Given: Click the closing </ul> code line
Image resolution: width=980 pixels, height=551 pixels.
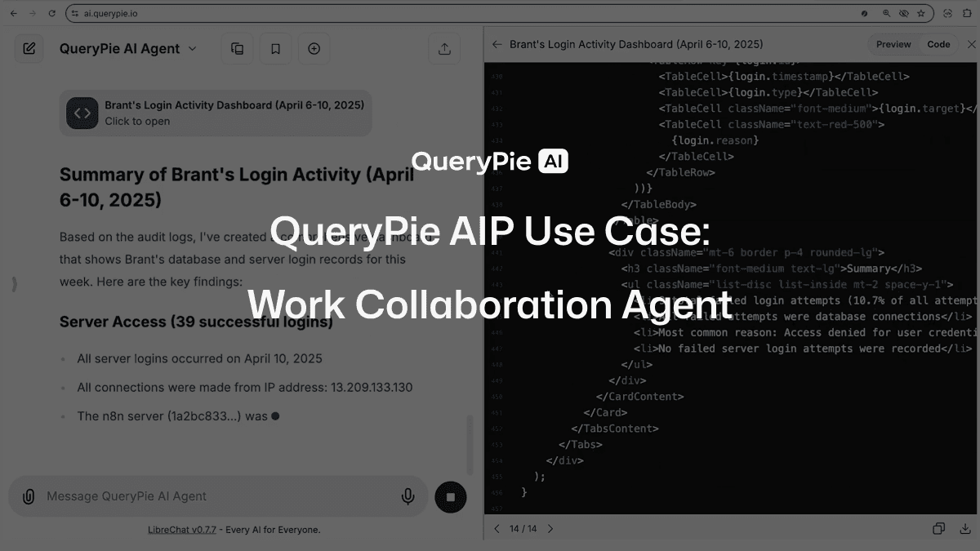Looking at the screenshot, I should coord(637,364).
